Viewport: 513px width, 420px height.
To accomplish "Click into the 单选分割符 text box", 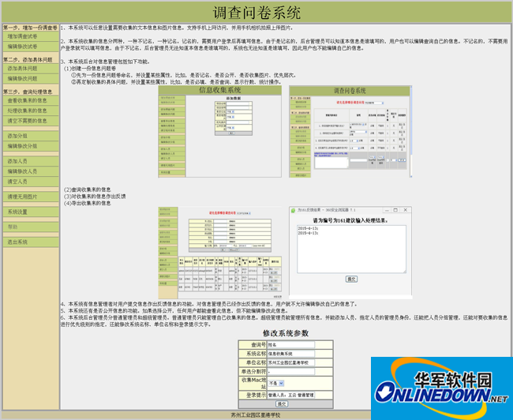I will [291, 372].
